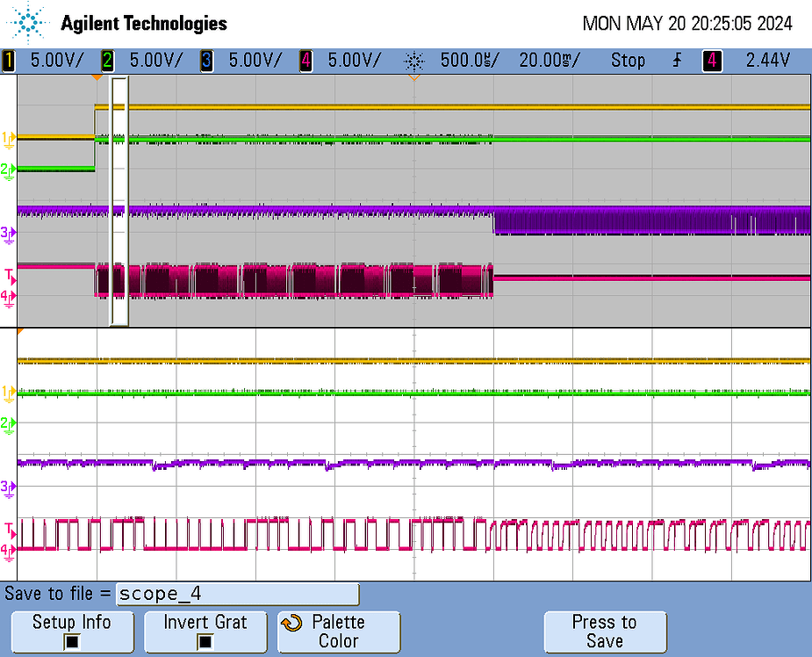This screenshot has width=812, height=657.
Task: Open the trigger source channel 4 selector
Action: tap(711, 60)
